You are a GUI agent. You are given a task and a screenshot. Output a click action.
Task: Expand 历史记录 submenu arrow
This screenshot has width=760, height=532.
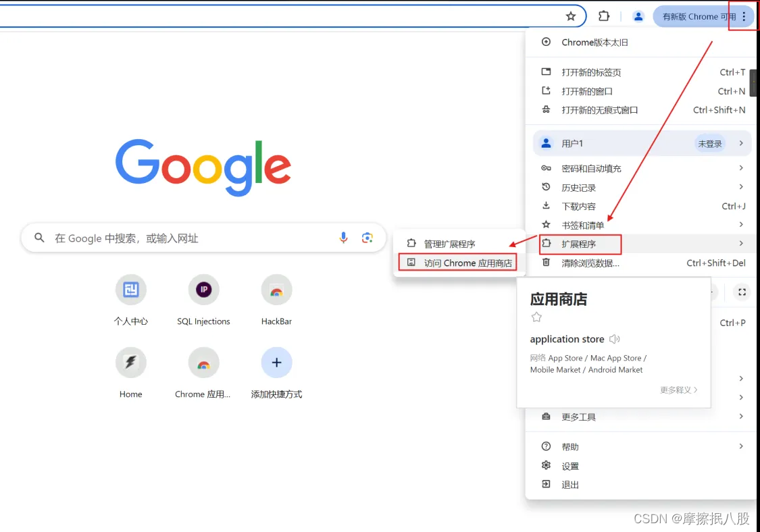click(x=741, y=186)
